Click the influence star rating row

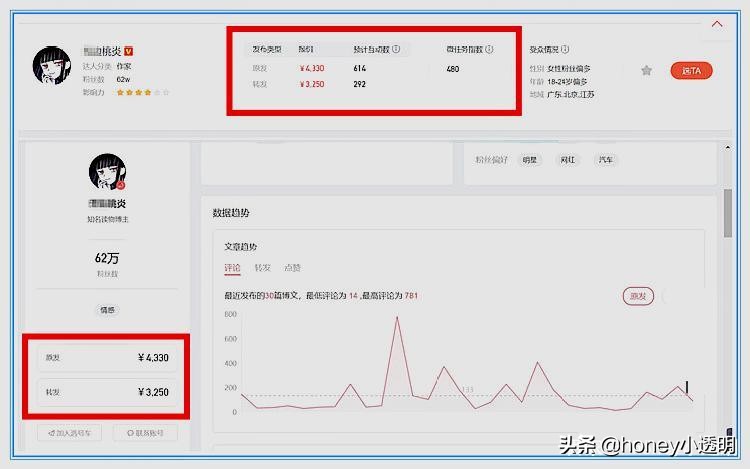(x=143, y=92)
